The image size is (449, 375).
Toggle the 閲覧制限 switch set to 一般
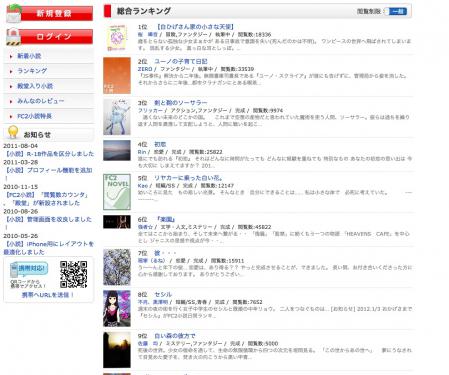click(x=396, y=11)
